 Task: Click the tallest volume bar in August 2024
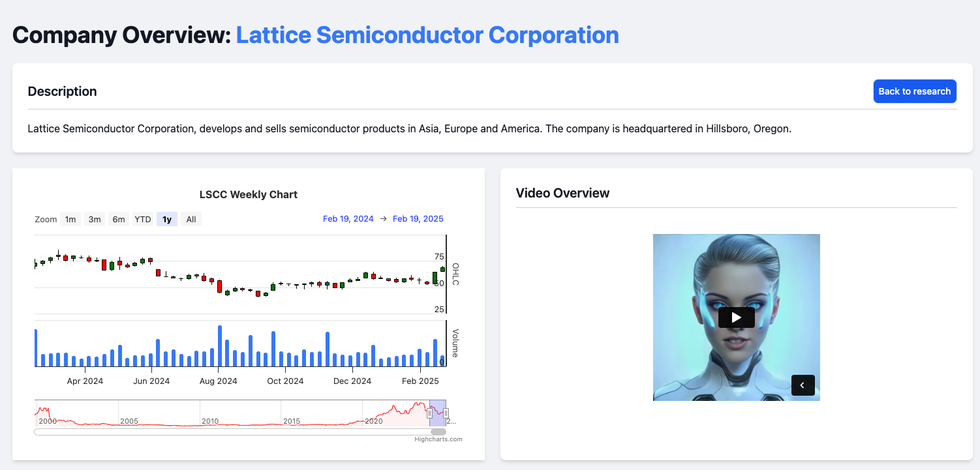tap(220, 345)
